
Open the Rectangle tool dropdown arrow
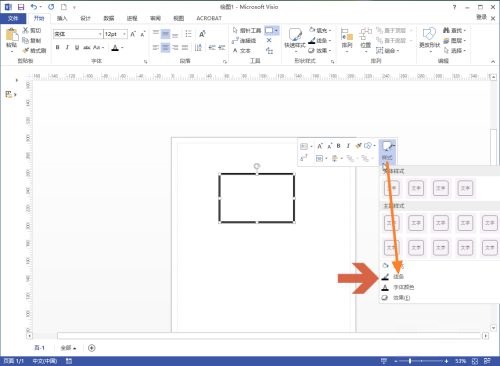point(276,30)
